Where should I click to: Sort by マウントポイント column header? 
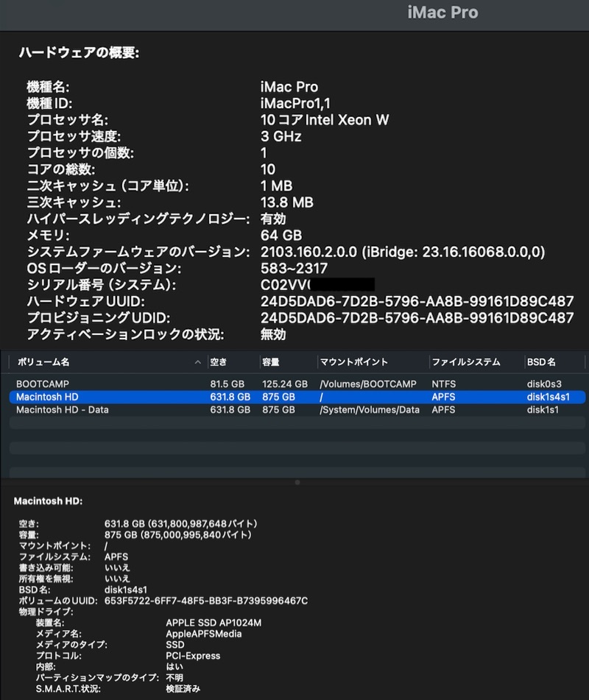[353, 362]
